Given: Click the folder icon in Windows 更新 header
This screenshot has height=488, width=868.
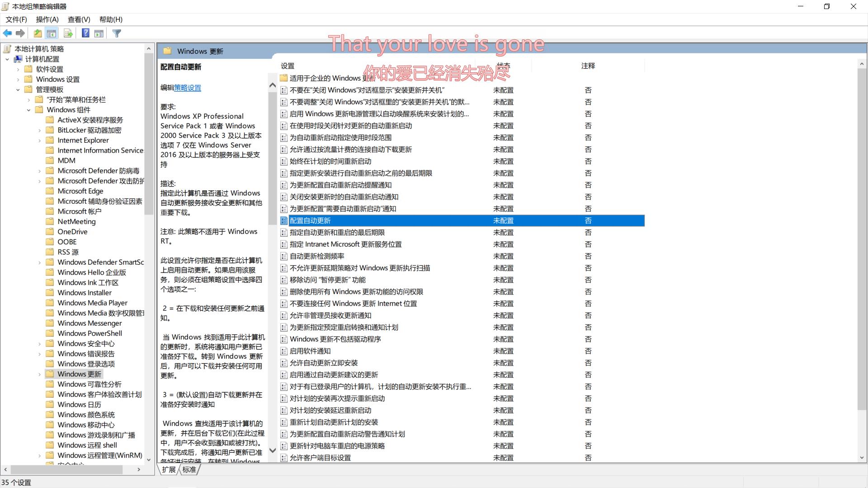Looking at the screenshot, I should 167,51.
